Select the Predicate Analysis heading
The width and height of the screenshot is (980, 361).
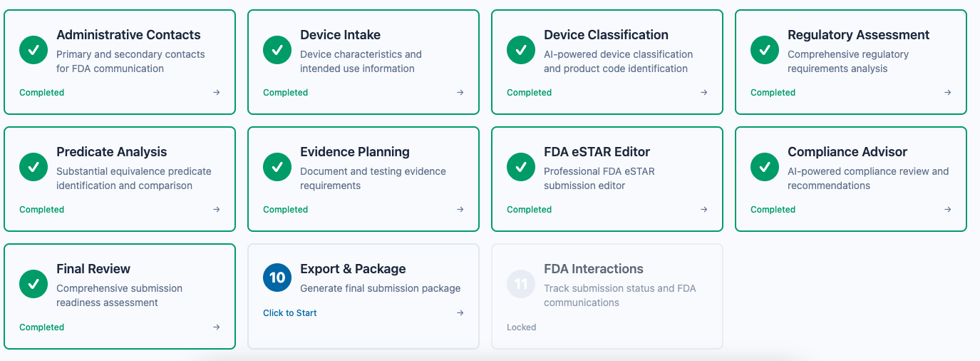[x=112, y=152]
